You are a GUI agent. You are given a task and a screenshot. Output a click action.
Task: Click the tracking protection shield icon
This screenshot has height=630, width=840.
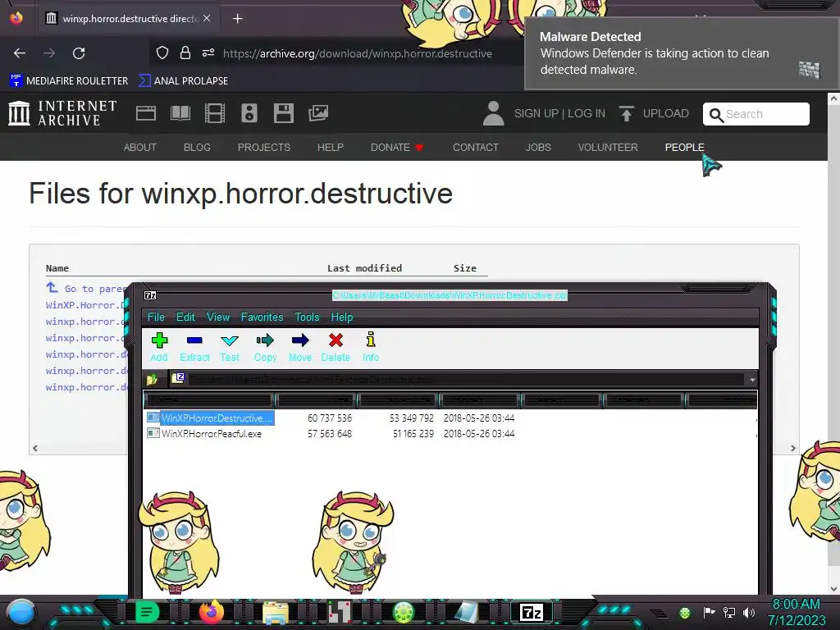(x=162, y=52)
